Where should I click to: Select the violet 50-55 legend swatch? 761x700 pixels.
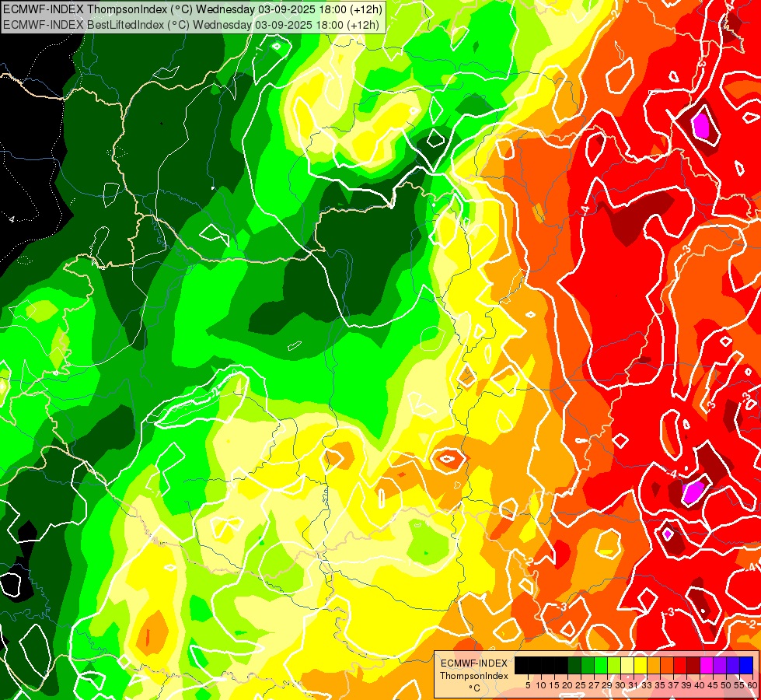click(x=733, y=665)
